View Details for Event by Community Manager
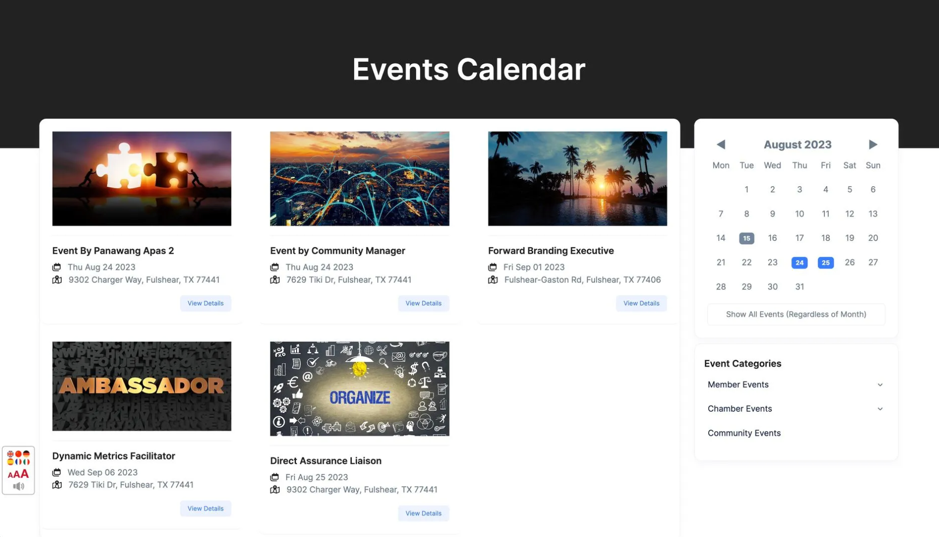The image size is (939, 560). tap(424, 303)
